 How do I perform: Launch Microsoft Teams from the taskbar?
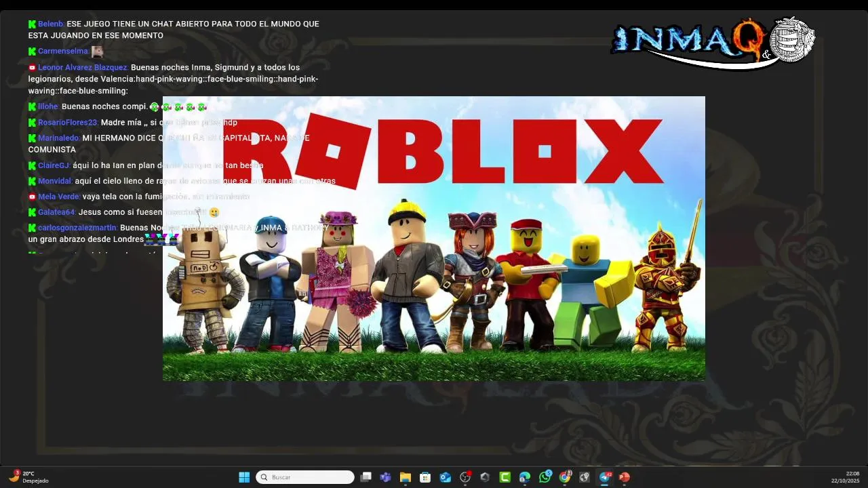click(x=385, y=477)
